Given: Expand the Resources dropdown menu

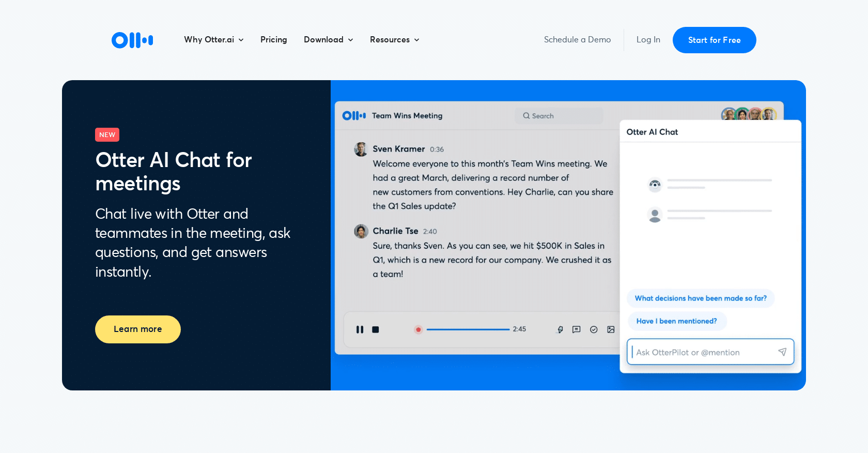Looking at the screenshot, I should (x=394, y=40).
